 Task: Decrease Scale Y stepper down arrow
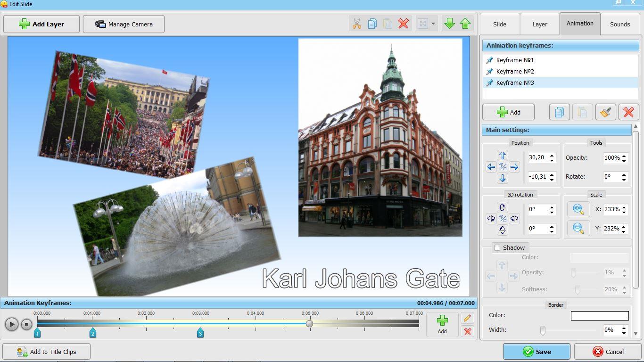[624, 231]
